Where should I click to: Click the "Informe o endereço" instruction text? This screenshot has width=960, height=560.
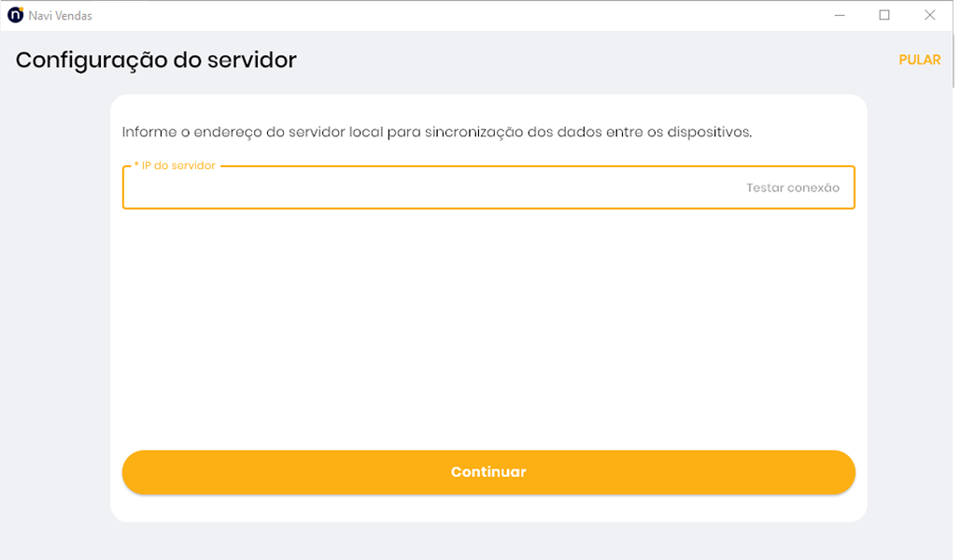(x=436, y=133)
